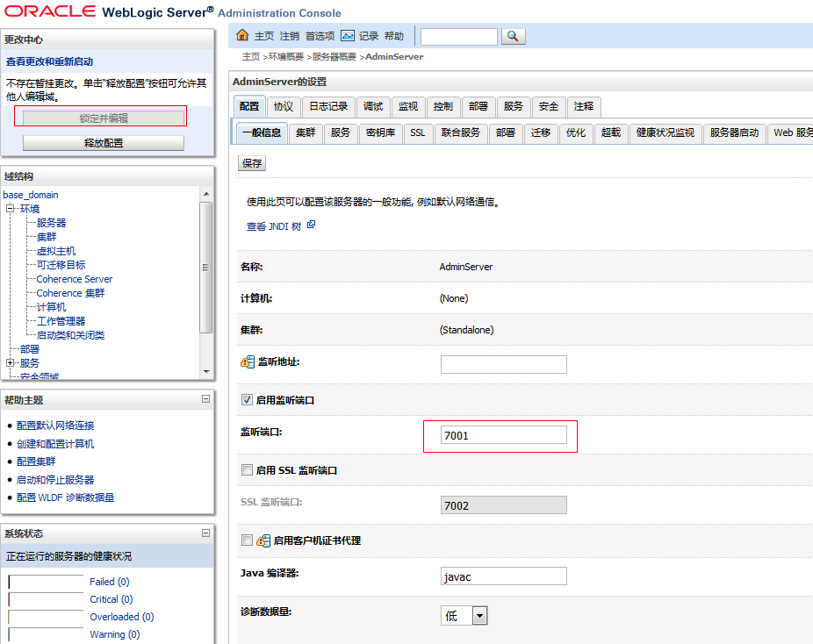
Task: Select the 一般信息 sub-tab
Action: (x=262, y=132)
